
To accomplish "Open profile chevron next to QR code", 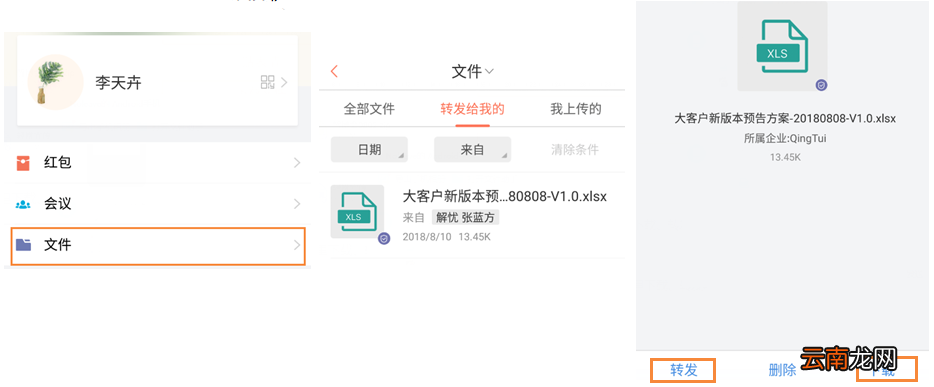I will (284, 82).
